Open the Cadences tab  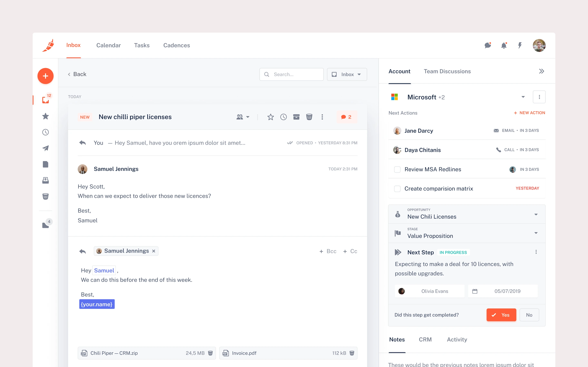click(x=176, y=45)
